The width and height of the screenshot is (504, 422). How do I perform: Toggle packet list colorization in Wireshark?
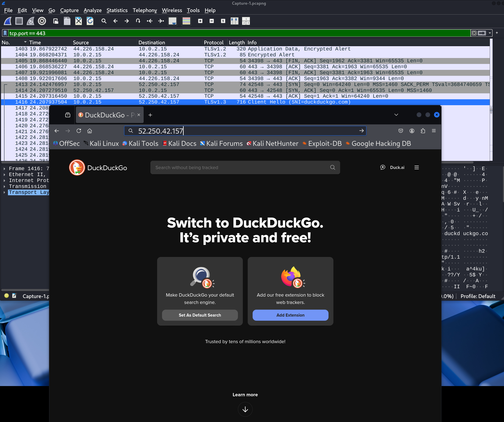(186, 21)
